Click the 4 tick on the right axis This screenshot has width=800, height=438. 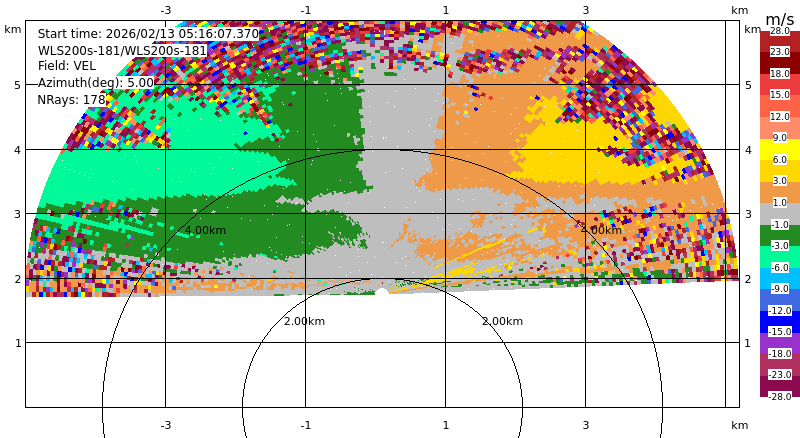(x=748, y=150)
